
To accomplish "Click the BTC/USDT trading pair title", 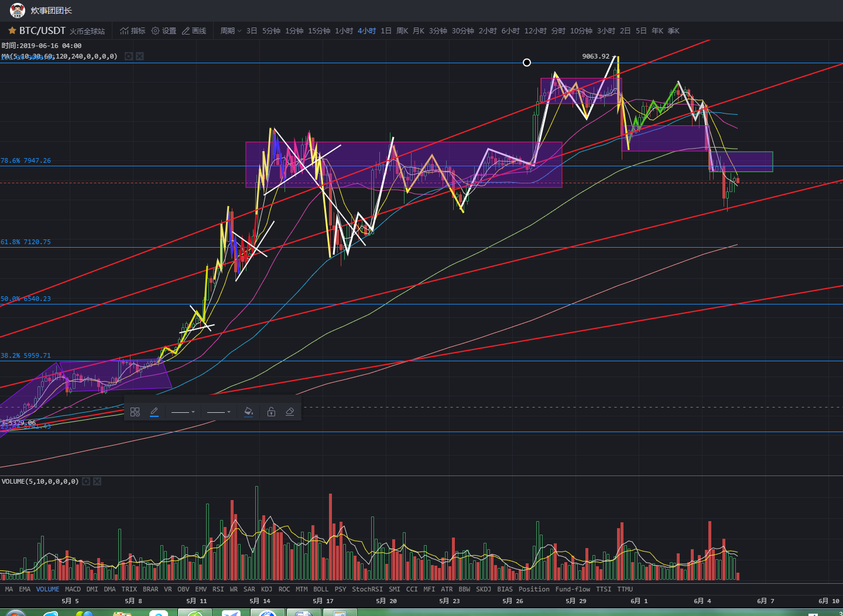I will pos(42,30).
